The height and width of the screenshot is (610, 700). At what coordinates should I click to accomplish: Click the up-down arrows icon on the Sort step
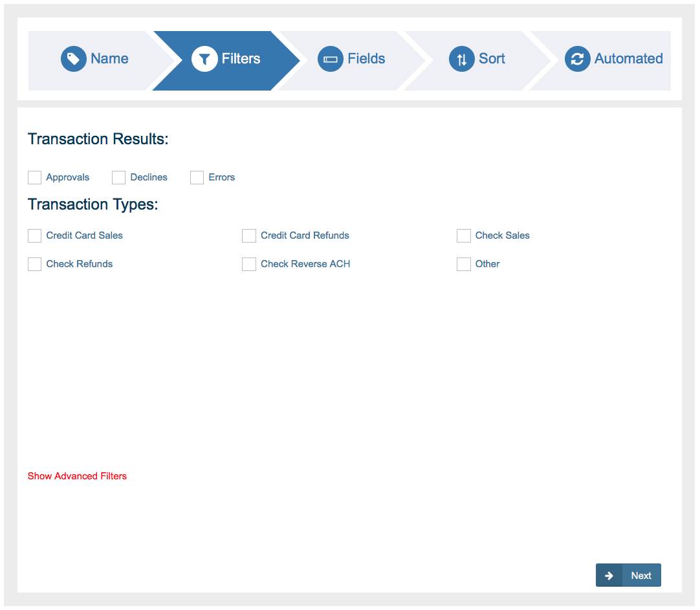click(x=461, y=58)
